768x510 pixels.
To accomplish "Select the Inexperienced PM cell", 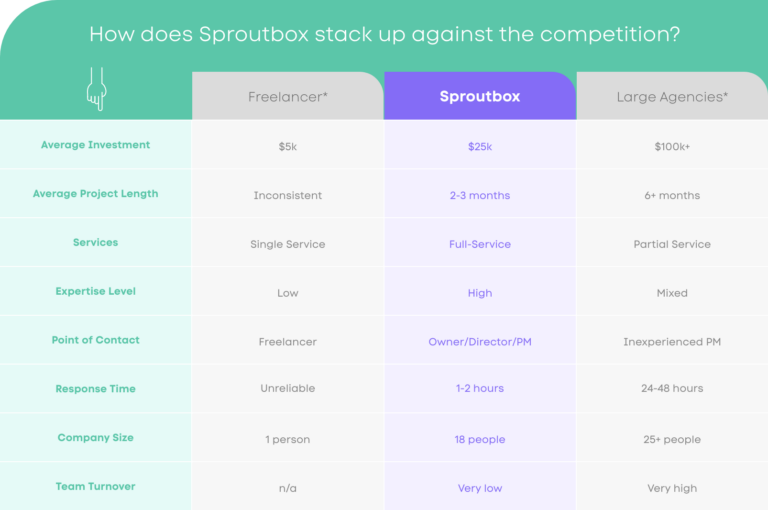I will pyautogui.click(x=672, y=342).
